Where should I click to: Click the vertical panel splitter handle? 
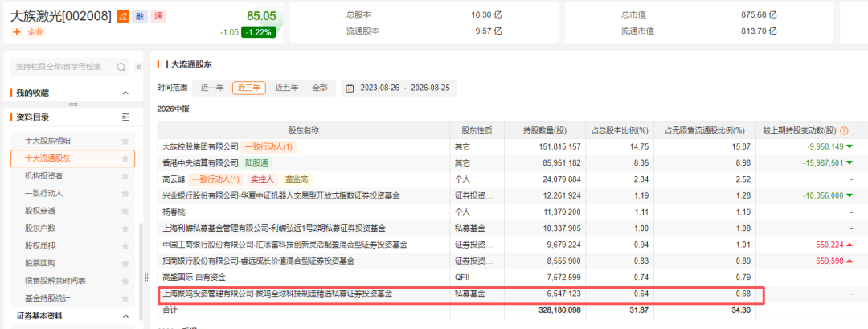[x=147, y=277]
